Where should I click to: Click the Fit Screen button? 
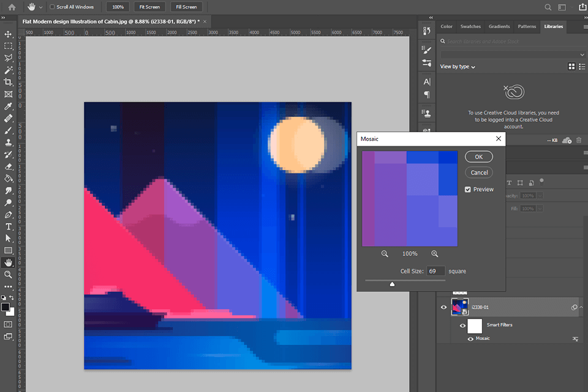pos(149,7)
